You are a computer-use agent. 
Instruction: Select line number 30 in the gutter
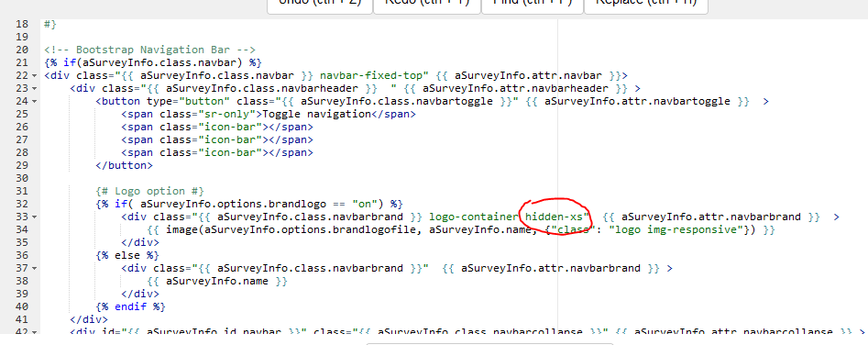(x=22, y=178)
